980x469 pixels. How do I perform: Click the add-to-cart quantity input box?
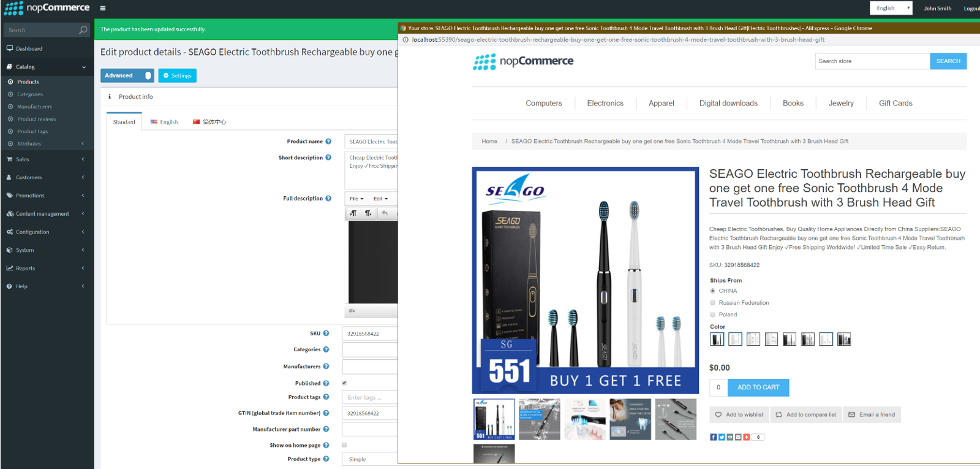coord(718,387)
